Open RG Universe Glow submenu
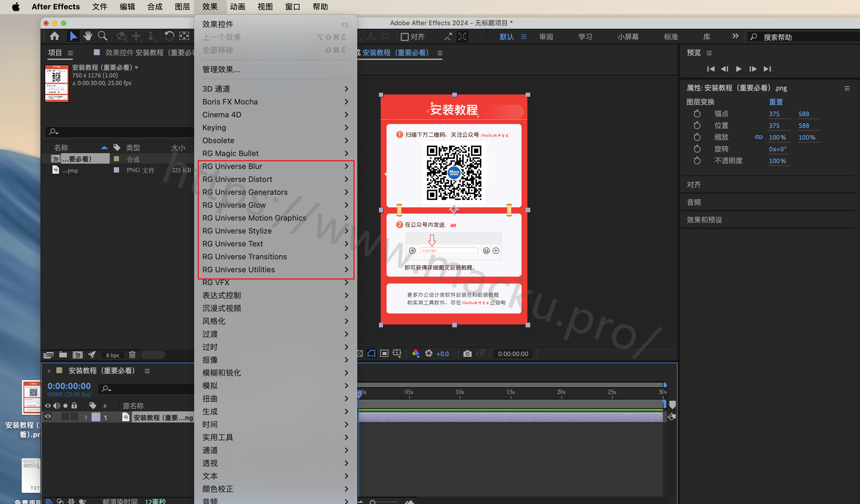The width and height of the screenshot is (860, 504). (x=275, y=205)
